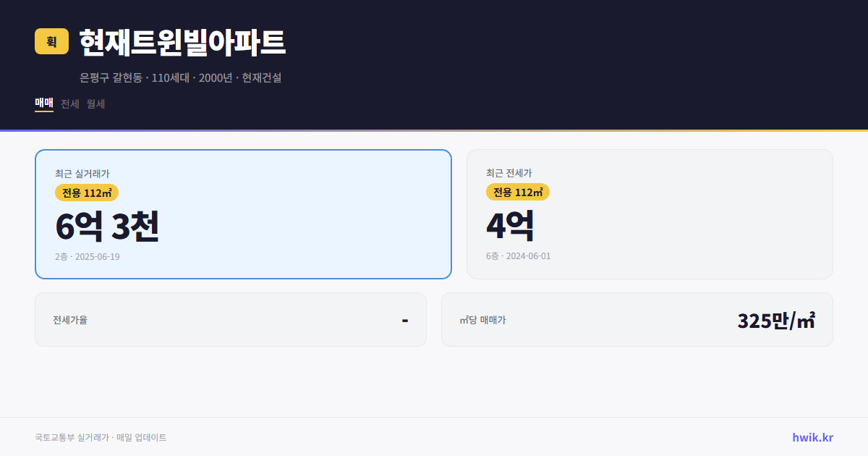Click the 6억 3천 price figure
The width and height of the screenshot is (868, 456).
click(x=107, y=227)
